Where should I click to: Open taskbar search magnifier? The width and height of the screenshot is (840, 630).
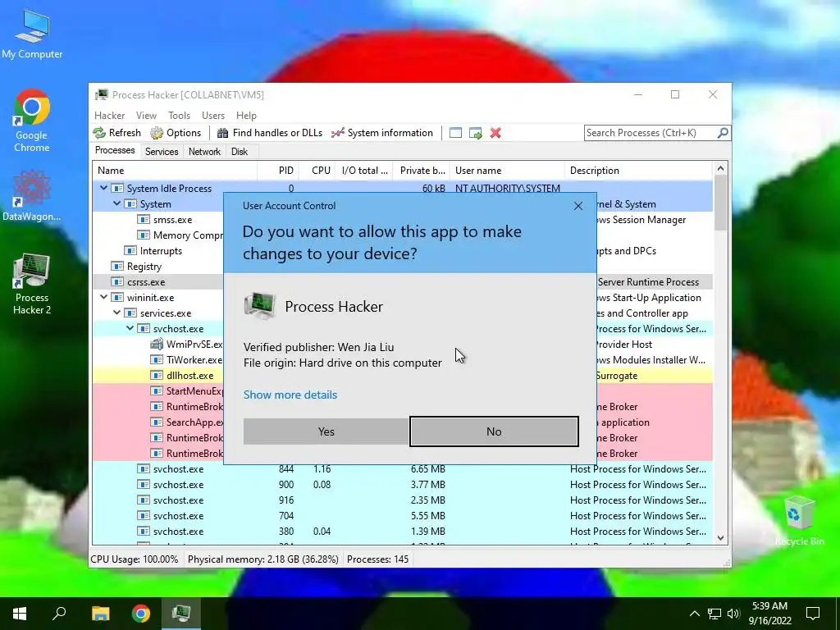click(59, 614)
